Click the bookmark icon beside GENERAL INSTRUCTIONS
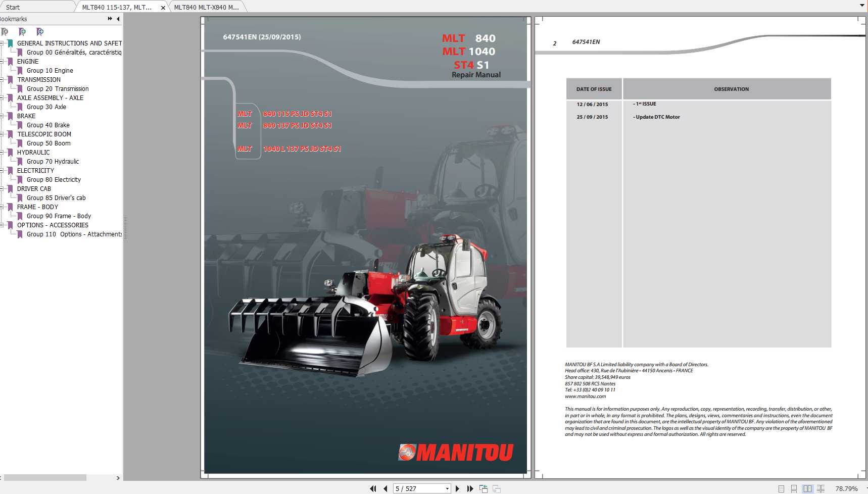Screen dimensions: 868x494 10,43
